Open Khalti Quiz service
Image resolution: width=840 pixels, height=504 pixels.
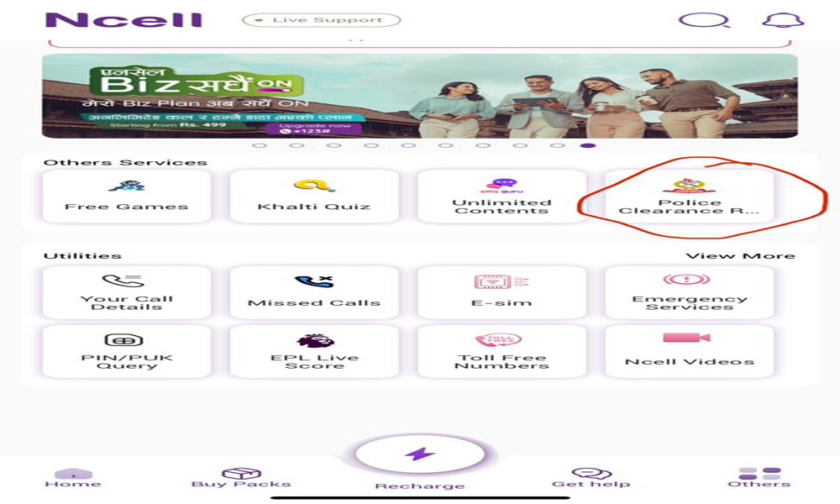314,196
